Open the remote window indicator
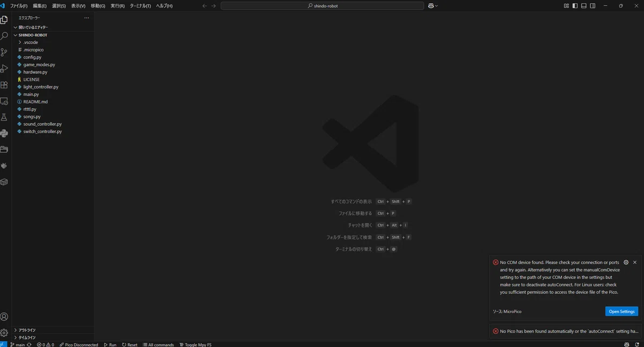 point(3,344)
